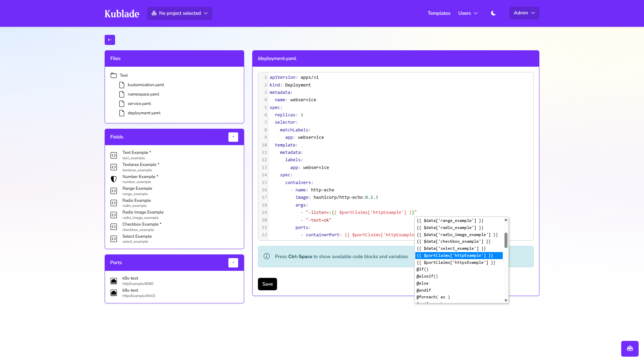Open the chatbot assistant icon
The width and height of the screenshot is (644, 362).
coord(630,349)
